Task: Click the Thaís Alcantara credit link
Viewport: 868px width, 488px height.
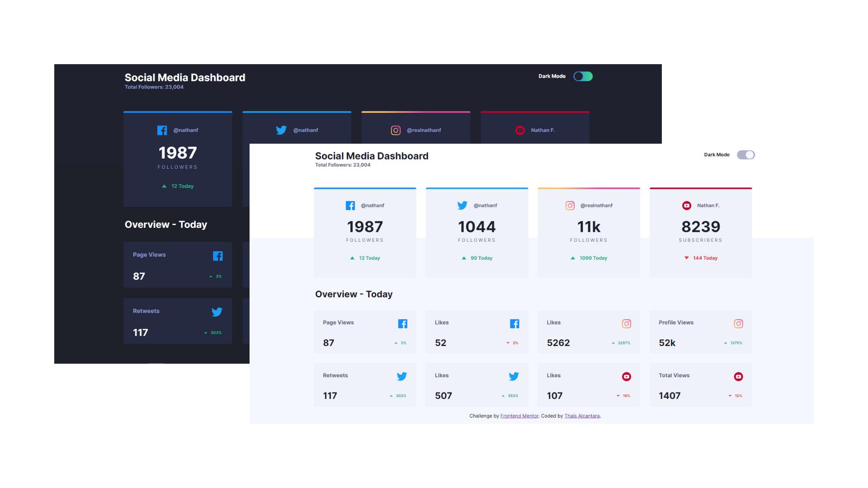Action: pyautogui.click(x=582, y=416)
